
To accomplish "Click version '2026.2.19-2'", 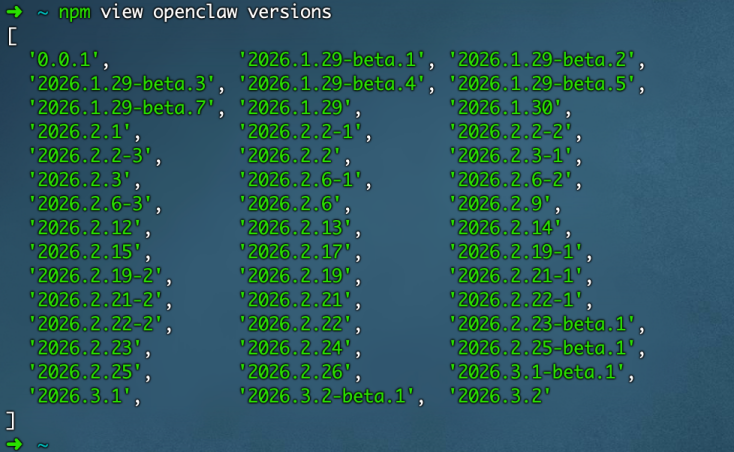I will tap(95, 276).
